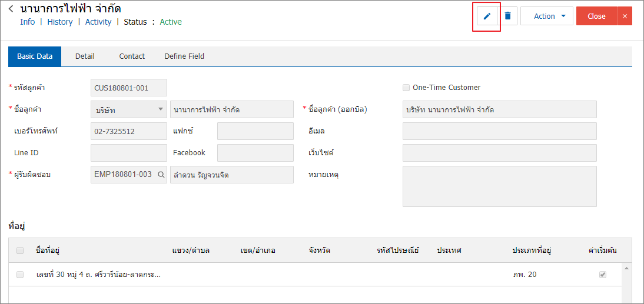Click the red Close button

pos(596,16)
